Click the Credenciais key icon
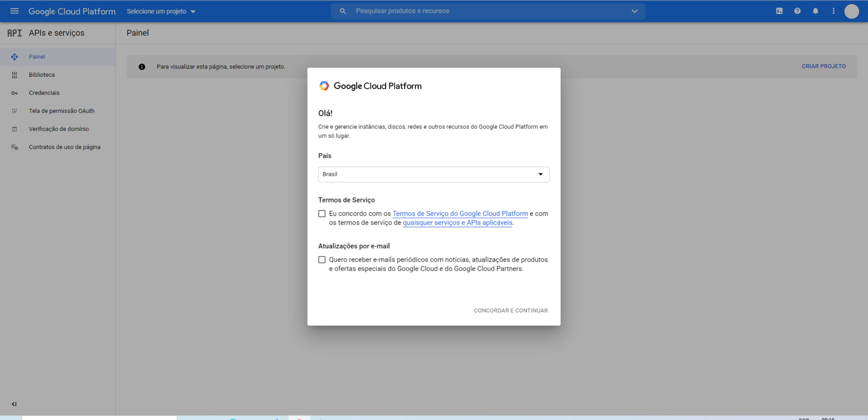The image size is (868, 420). pyautogui.click(x=14, y=93)
